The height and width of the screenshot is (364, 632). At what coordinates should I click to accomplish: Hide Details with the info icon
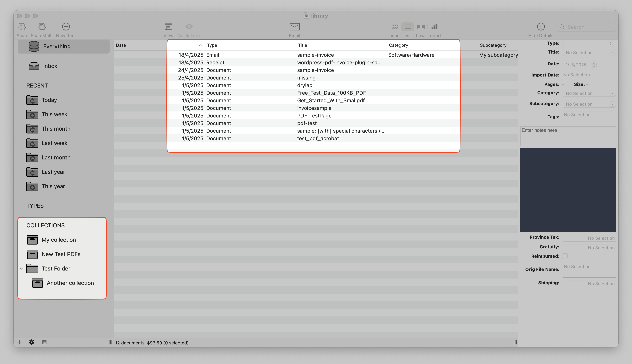pos(541,27)
